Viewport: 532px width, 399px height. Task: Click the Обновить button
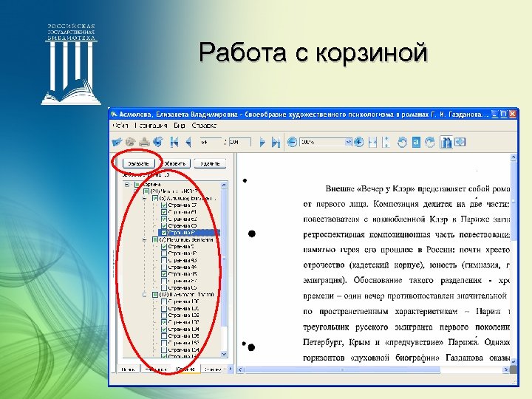[x=174, y=163]
